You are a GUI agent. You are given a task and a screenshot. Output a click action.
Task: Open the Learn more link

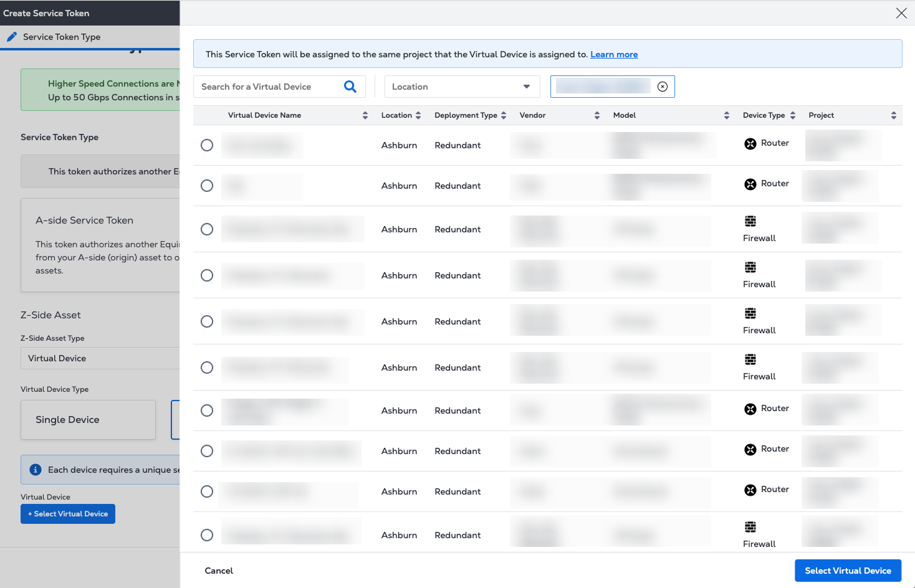point(614,54)
